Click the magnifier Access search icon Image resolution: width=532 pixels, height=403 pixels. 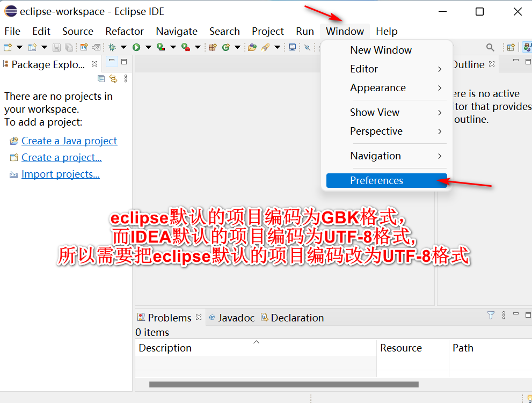(490, 47)
